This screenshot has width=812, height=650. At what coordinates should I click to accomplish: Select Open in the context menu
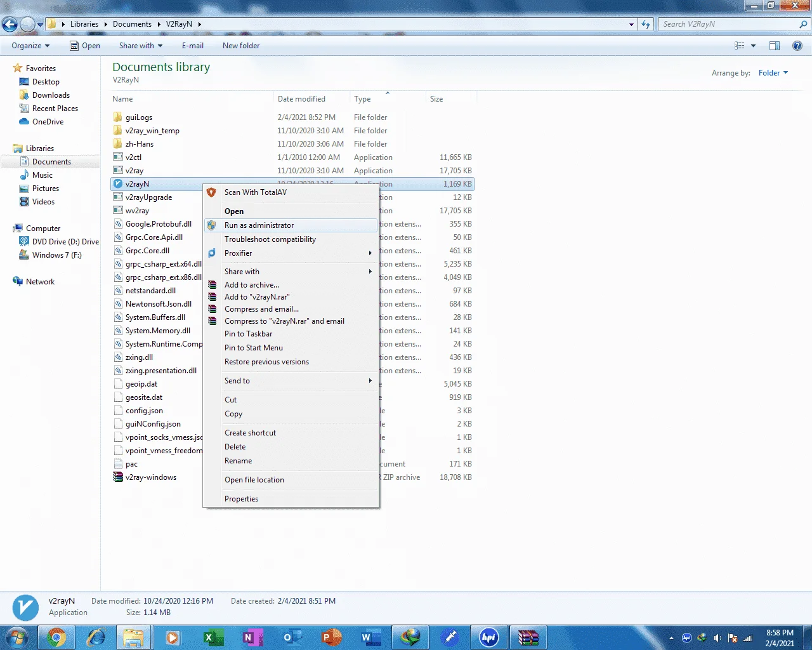(x=291, y=211)
